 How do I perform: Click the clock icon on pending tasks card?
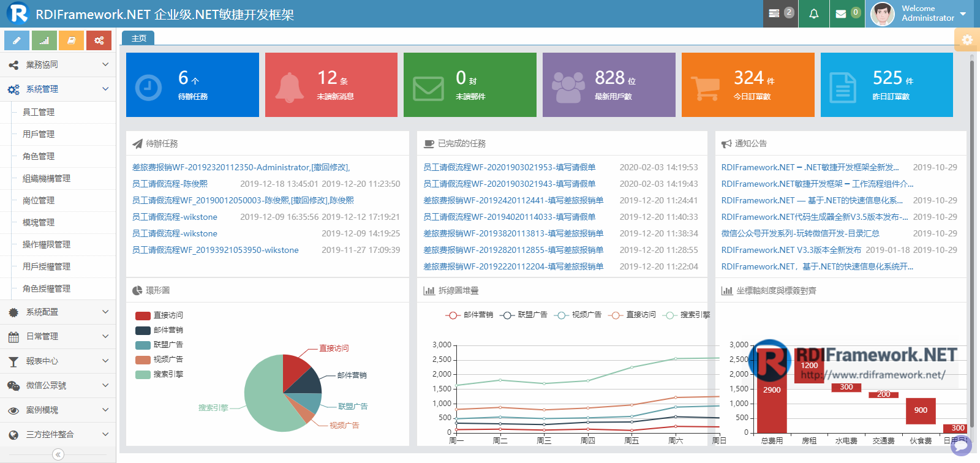click(148, 88)
